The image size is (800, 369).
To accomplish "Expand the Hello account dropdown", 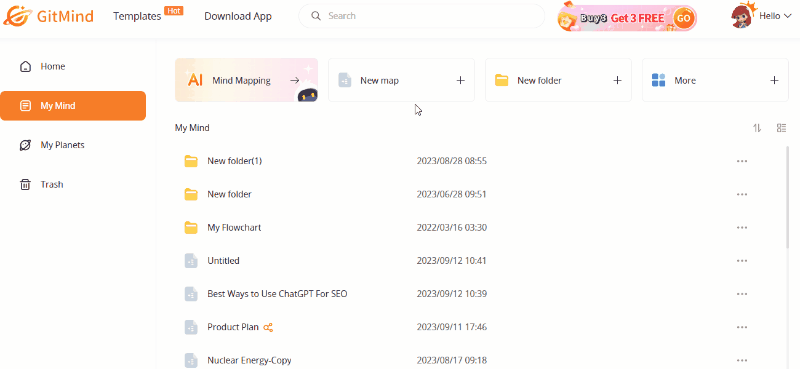I will (x=775, y=16).
